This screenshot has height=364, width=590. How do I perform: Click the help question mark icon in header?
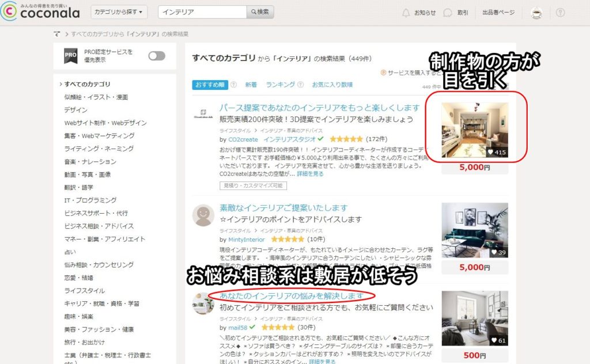click(x=560, y=13)
